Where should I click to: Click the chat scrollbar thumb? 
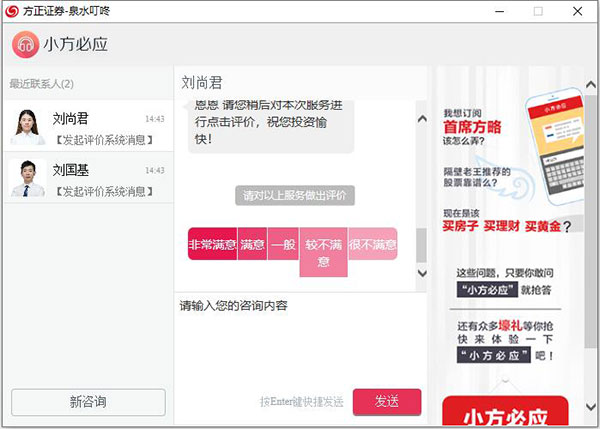(x=421, y=245)
